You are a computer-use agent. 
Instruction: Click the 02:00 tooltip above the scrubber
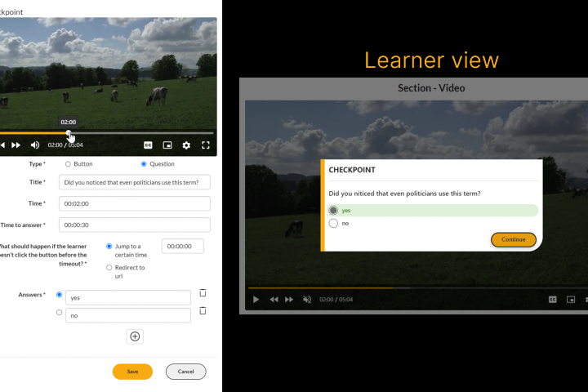69,122
